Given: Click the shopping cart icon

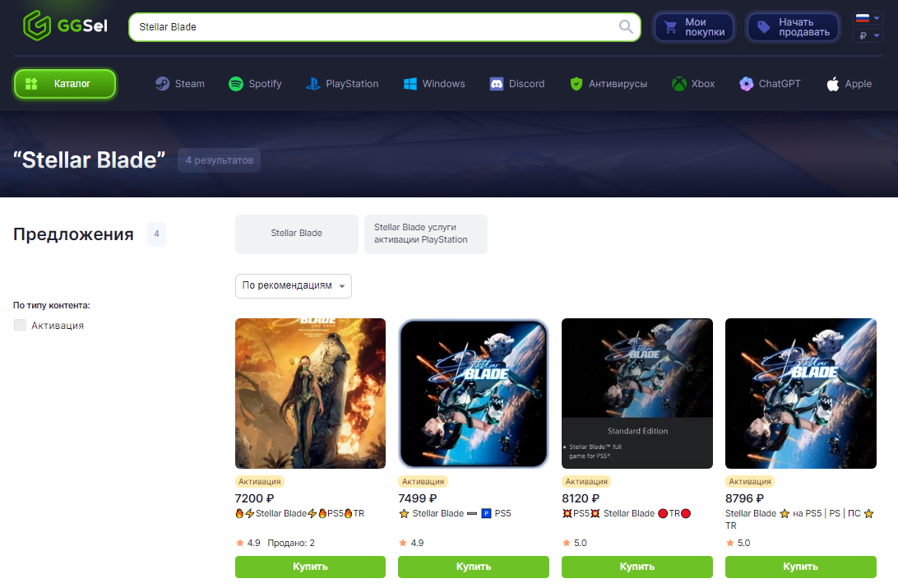Looking at the screenshot, I should click(670, 27).
